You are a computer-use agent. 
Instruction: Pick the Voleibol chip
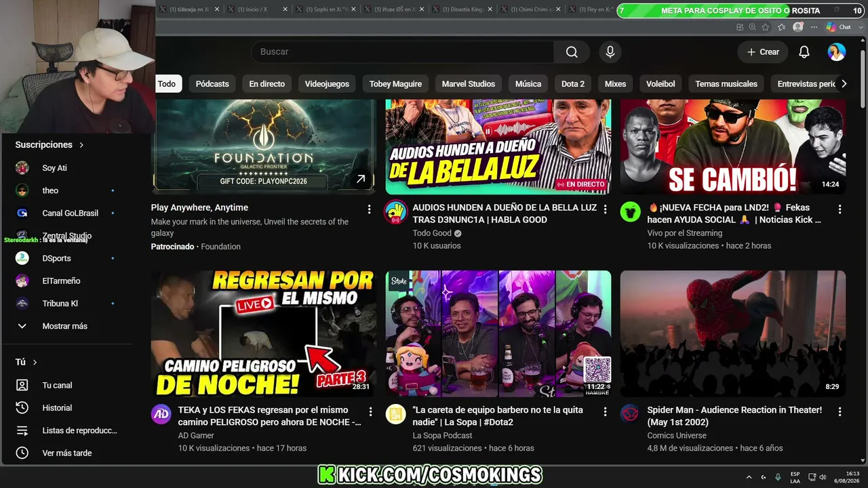click(660, 84)
